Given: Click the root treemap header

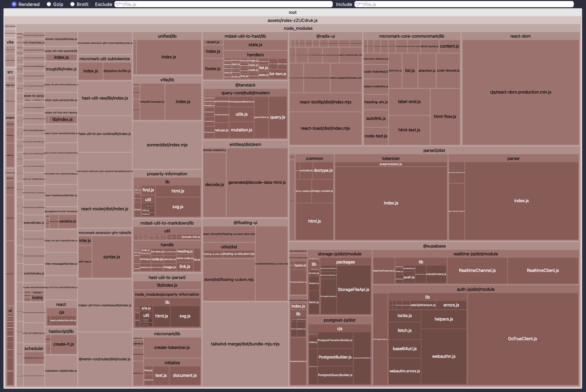Looking at the screenshot, I should click(293, 12).
